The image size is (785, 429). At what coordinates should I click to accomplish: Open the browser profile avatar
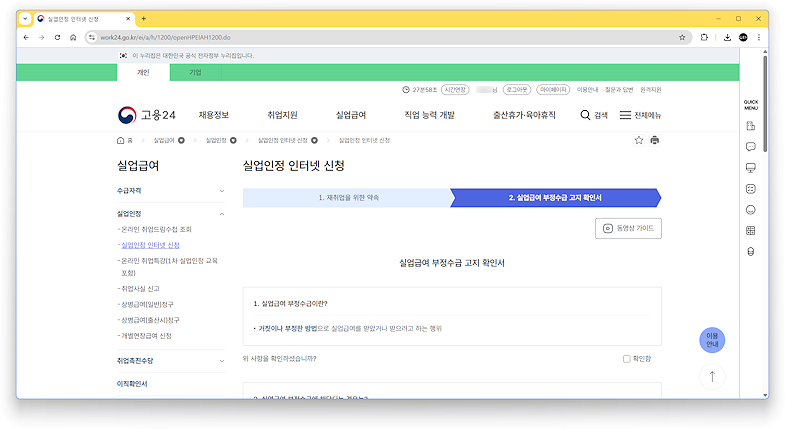(743, 38)
